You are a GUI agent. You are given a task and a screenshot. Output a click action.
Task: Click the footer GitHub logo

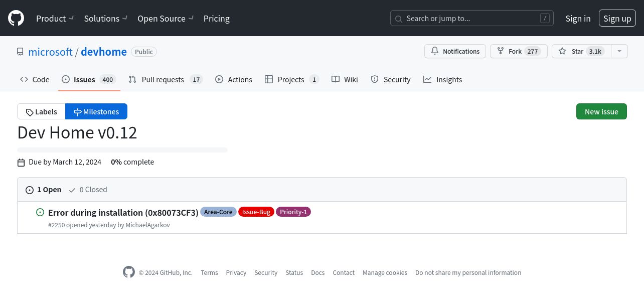tap(129, 272)
